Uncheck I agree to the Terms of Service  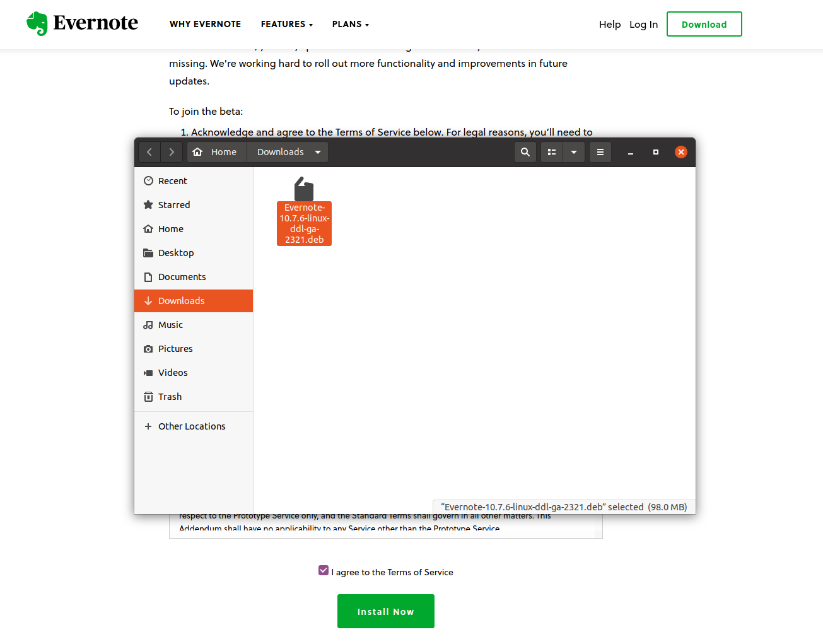324,570
